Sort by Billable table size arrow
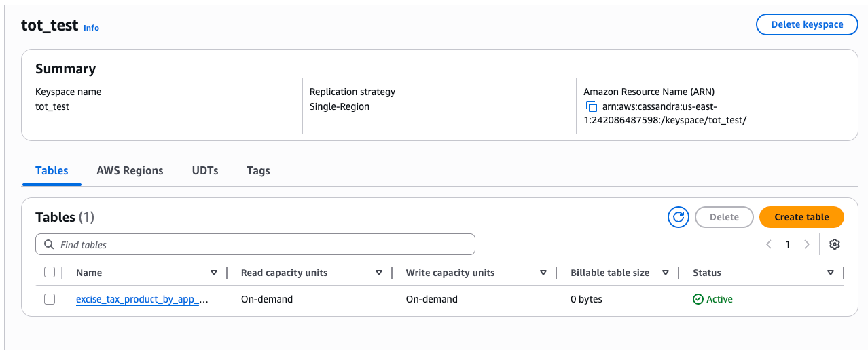Screen dimensions: 868x350 pos(666,273)
